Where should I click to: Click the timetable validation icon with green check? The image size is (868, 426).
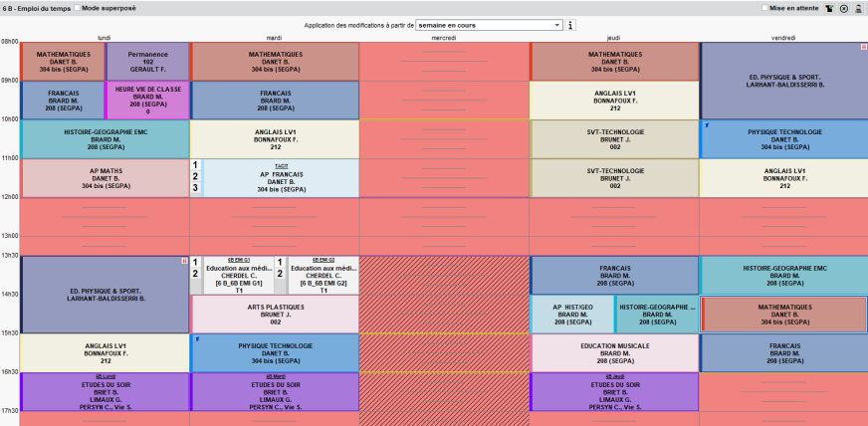coord(829,8)
